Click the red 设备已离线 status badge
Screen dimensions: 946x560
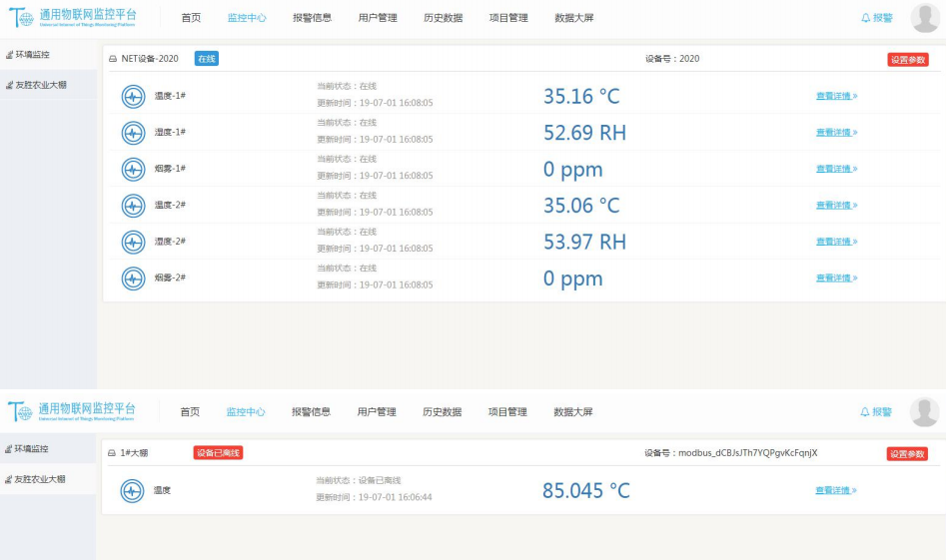point(218,453)
